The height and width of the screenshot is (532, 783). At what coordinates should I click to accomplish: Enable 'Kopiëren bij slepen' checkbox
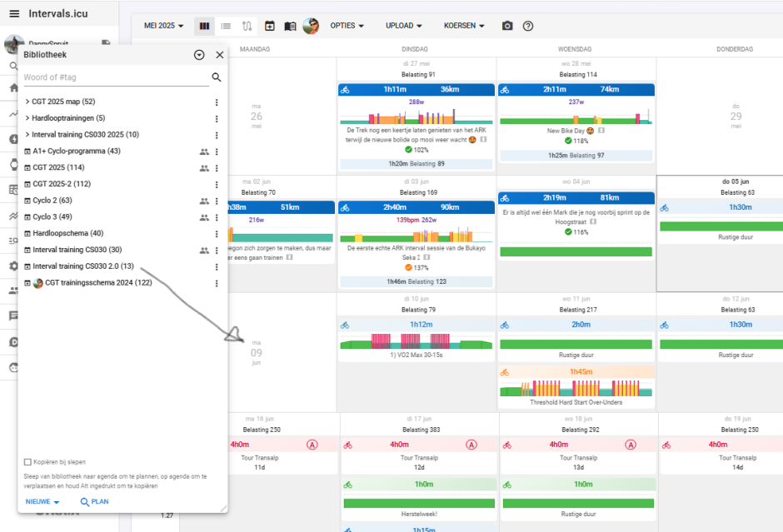click(x=27, y=462)
